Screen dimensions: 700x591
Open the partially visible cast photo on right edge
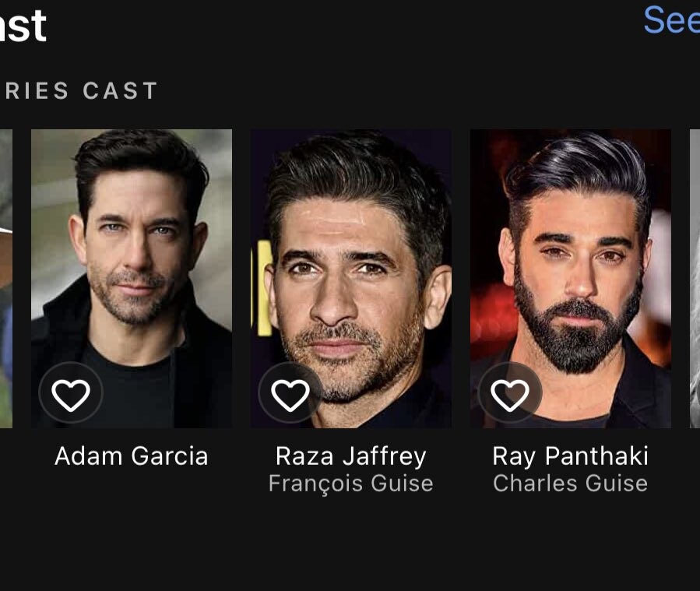click(695, 279)
